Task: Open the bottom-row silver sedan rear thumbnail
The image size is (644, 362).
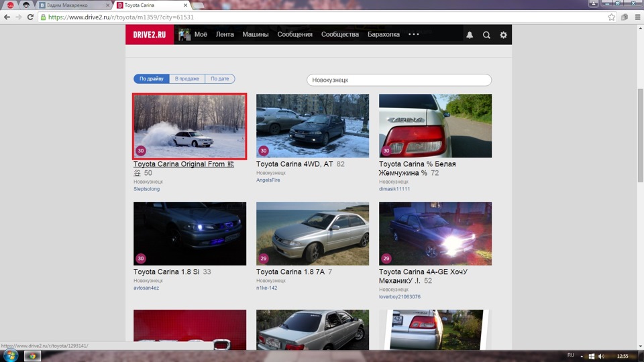Action: click(x=313, y=330)
